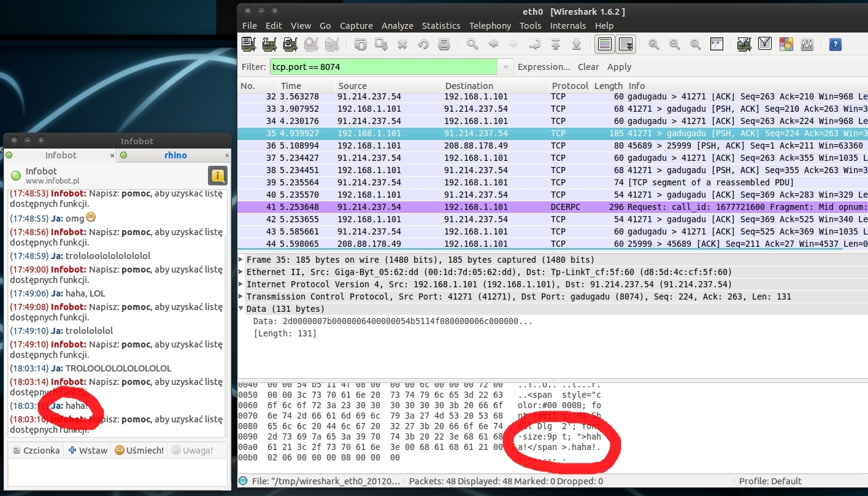
Task: Expand Transmission Control Protocol section
Action: (x=241, y=296)
